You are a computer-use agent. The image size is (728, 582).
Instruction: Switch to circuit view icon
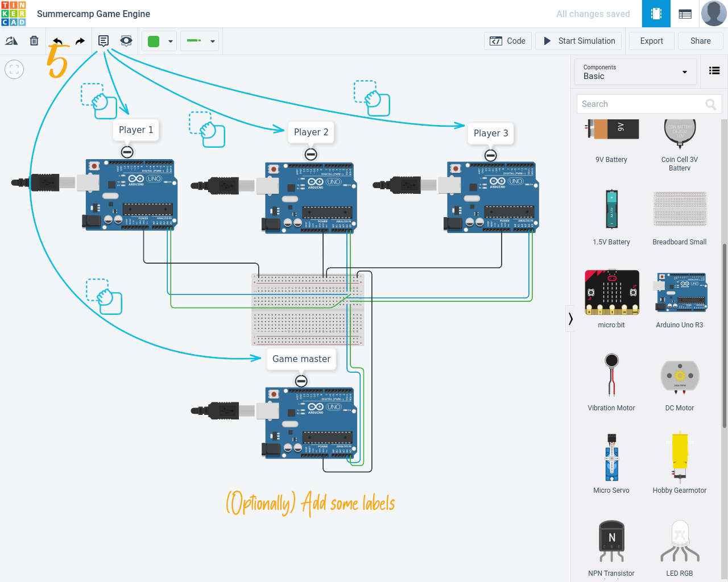656,14
